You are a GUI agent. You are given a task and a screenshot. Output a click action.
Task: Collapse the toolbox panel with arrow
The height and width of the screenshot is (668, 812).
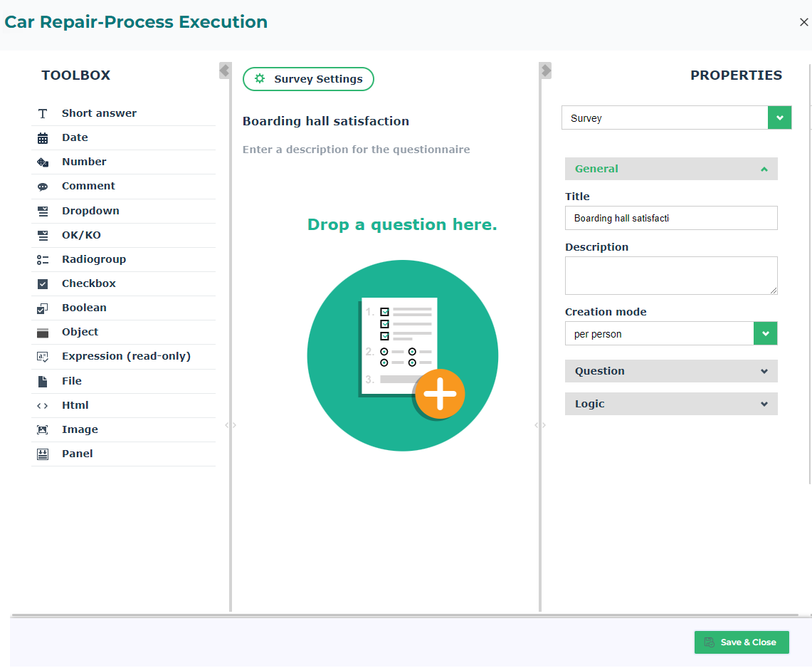224,71
